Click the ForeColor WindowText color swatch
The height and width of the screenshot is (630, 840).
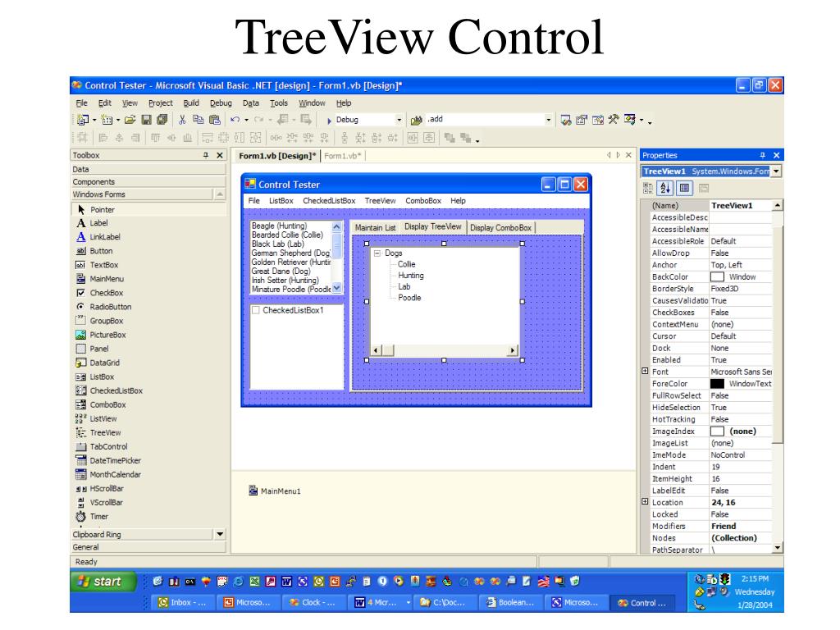(x=717, y=384)
